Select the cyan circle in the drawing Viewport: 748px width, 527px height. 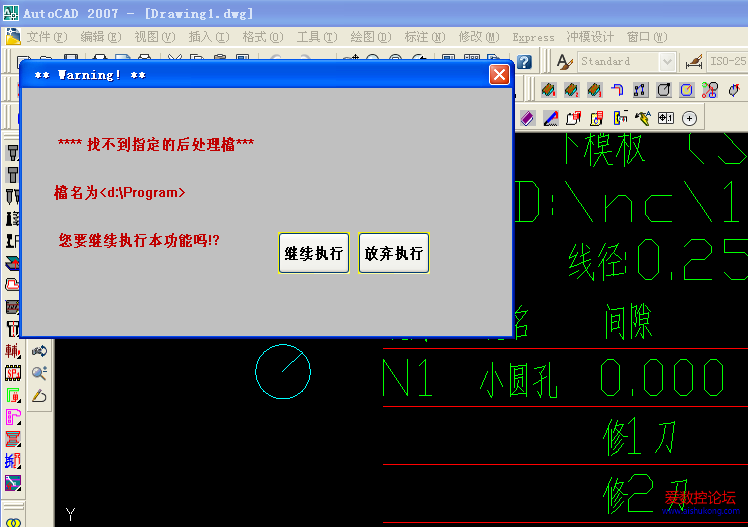tap(283, 372)
